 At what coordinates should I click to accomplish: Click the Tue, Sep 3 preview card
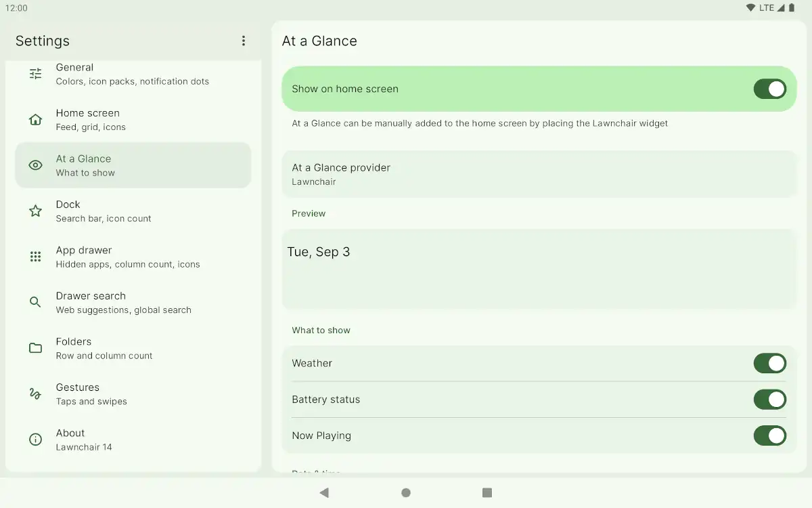click(x=539, y=269)
